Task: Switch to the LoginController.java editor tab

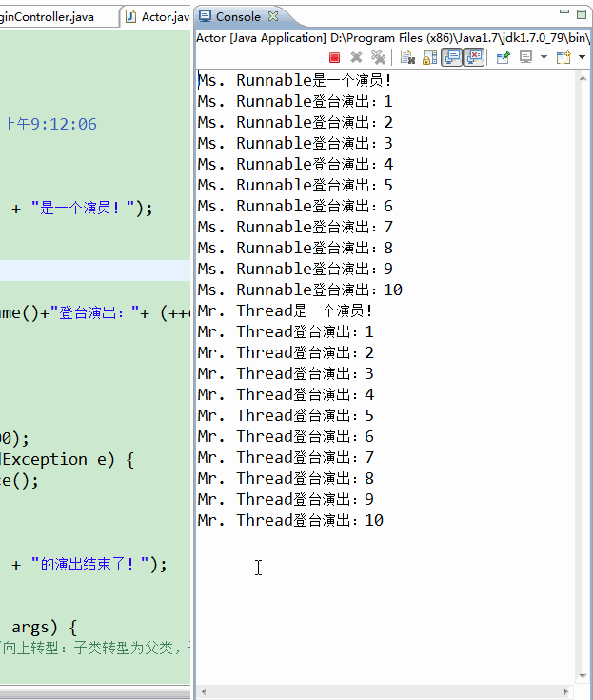Action: pyautogui.click(x=47, y=17)
